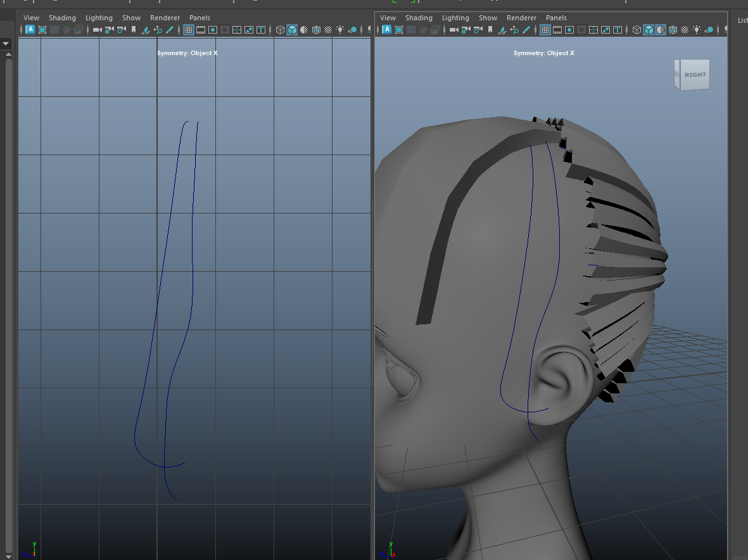Click Gate Mask icon in right panel toolbar
This screenshot has height=560, width=748.
pyautogui.click(x=581, y=30)
